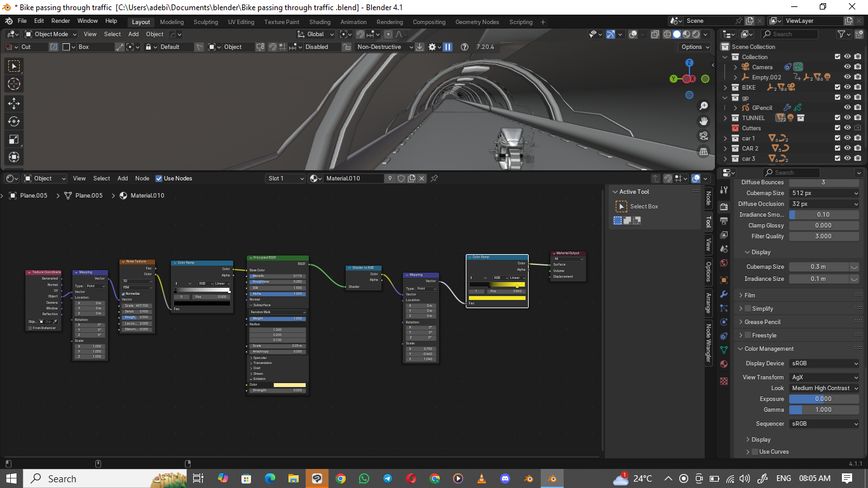Click the Material.010 name field
This screenshot has width=868, height=488.
[354, 179]
